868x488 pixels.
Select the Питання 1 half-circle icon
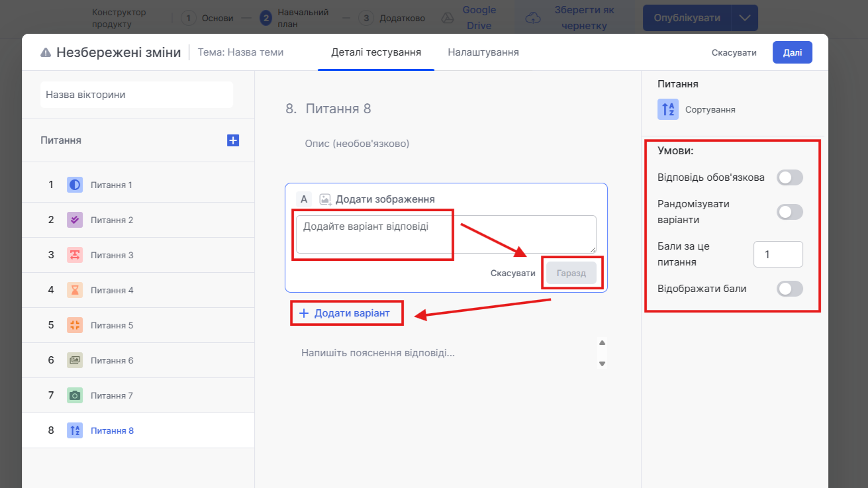pos(75,185)
